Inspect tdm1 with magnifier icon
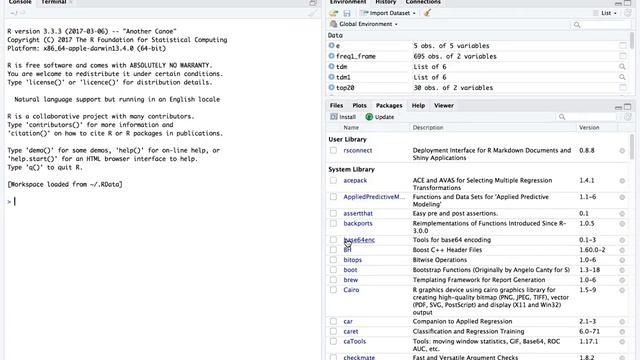This screenshot has height=360, width=640. [x=622, y=77]
